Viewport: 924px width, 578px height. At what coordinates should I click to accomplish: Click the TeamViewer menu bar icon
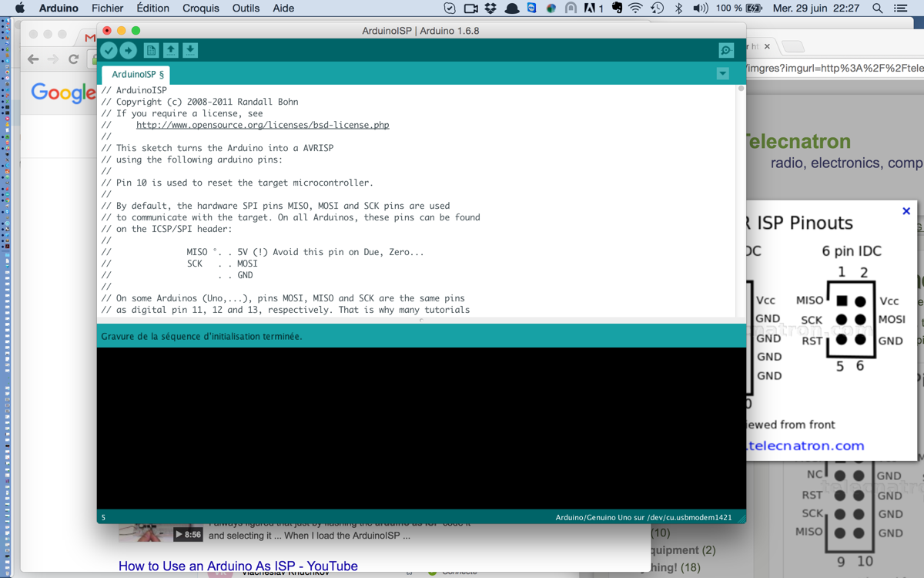click(532, 8)
